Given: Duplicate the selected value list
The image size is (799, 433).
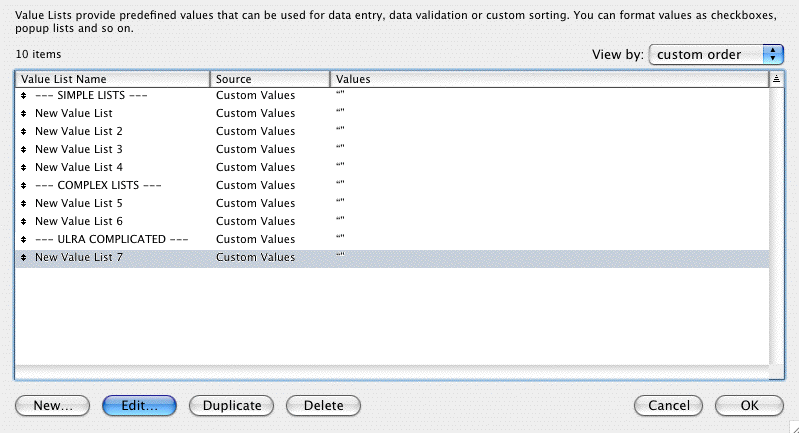Looking at the screenshot, I should pos(231,405).
